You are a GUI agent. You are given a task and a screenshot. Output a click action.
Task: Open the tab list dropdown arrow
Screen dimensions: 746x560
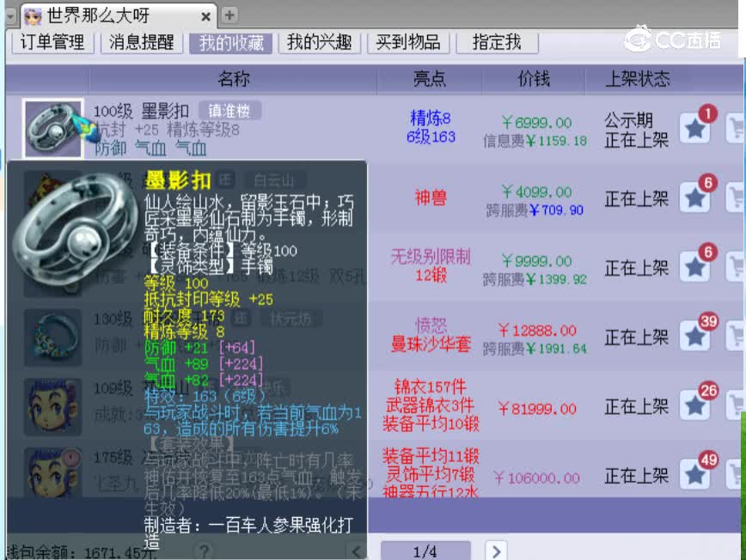[10, 16]
